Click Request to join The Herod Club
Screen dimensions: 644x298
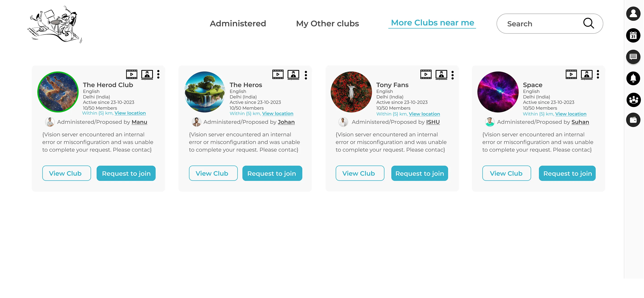(126, 173)
